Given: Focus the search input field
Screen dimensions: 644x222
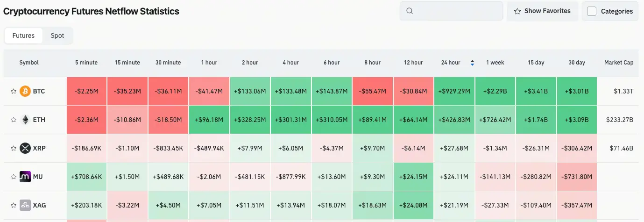Looking at the screenshot, I should tap(451, 11).
